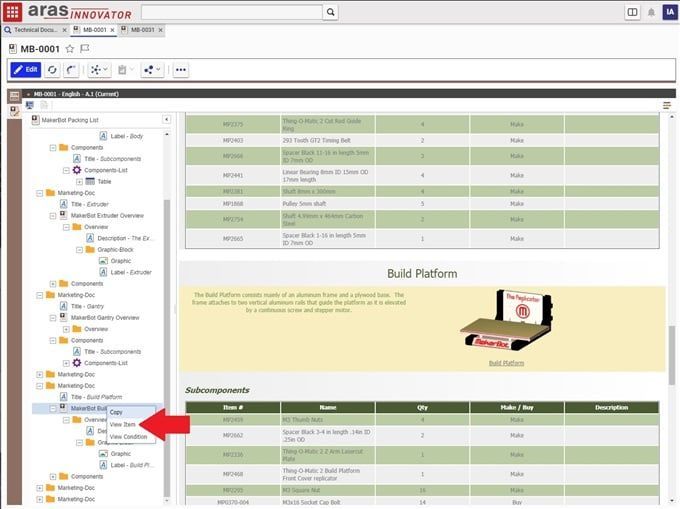Viewport: 680px width, 509px height.
Task: Click the search magnifier button
Action: click(331, 12)
